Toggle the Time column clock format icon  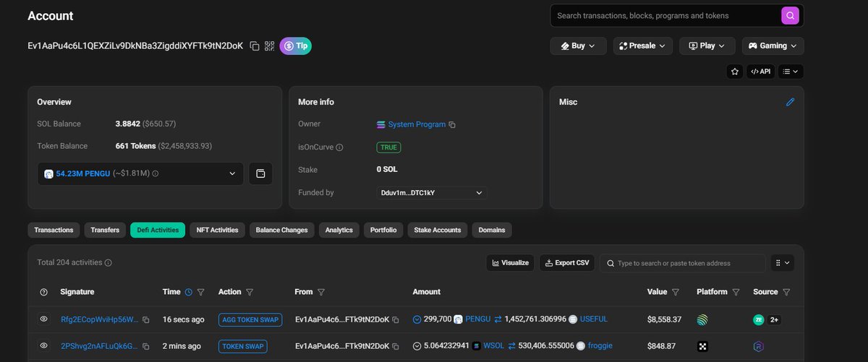click(189, 292)
